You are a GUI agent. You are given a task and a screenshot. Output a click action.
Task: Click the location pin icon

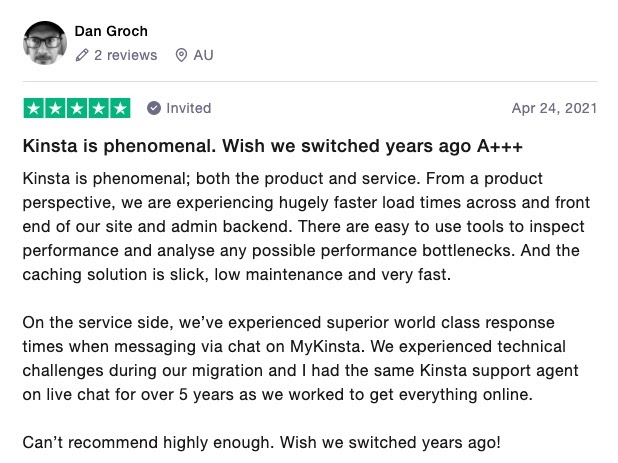(181, 56)
